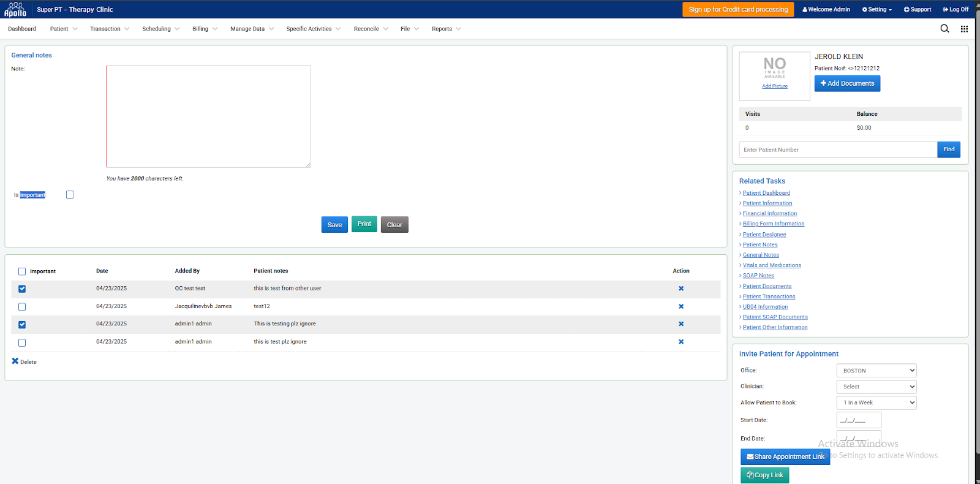This screenshot has width=980, height=484.
Task: Check the box for Jacquilinevbvb James note
Action: tap(22, 307)
